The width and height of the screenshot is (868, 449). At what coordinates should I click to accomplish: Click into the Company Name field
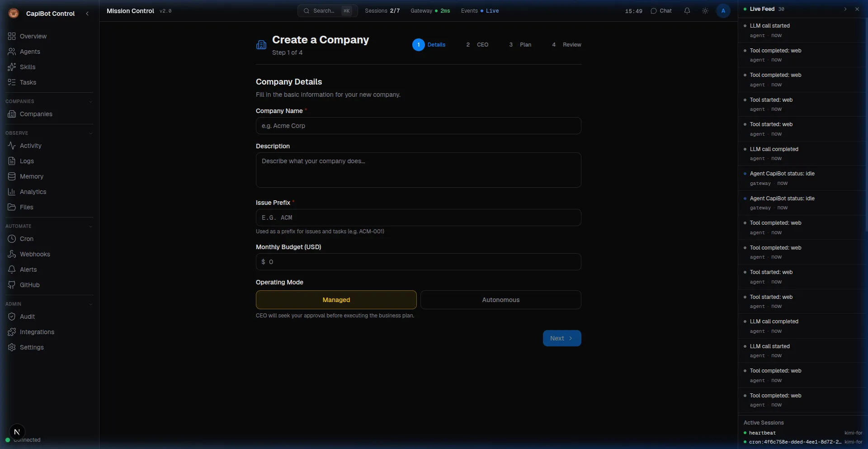pos(418,126)
